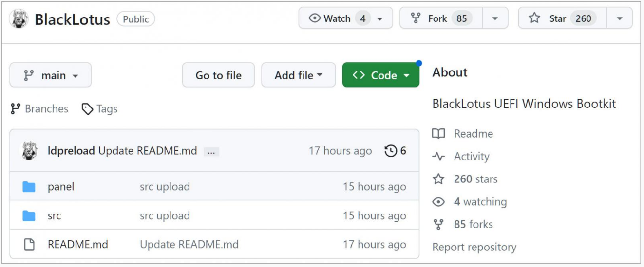Open the panel folder icon
644x267 pixels.
click(29, 187)
